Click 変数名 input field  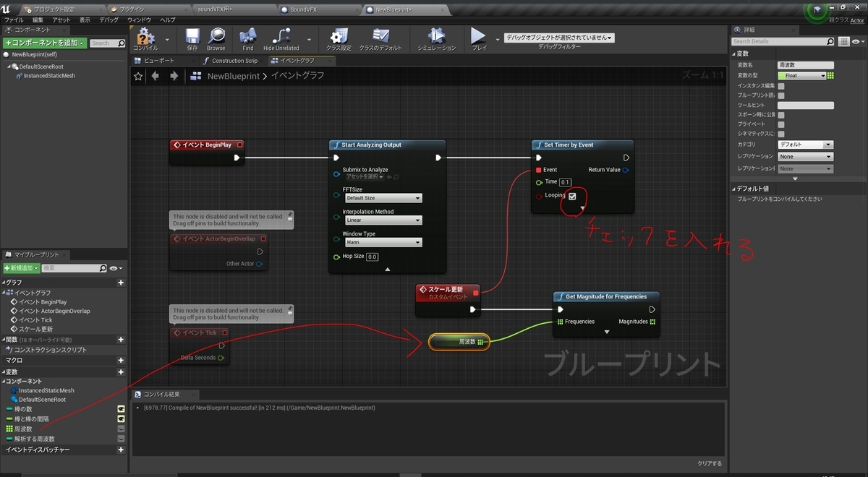tap(805, 65)
